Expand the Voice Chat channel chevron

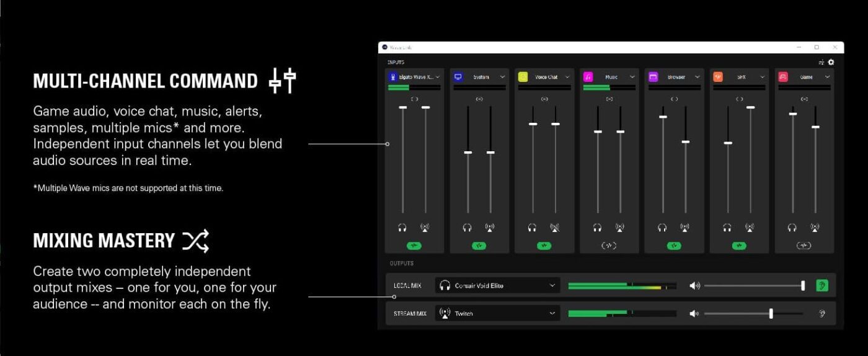(x=567, y=77)
